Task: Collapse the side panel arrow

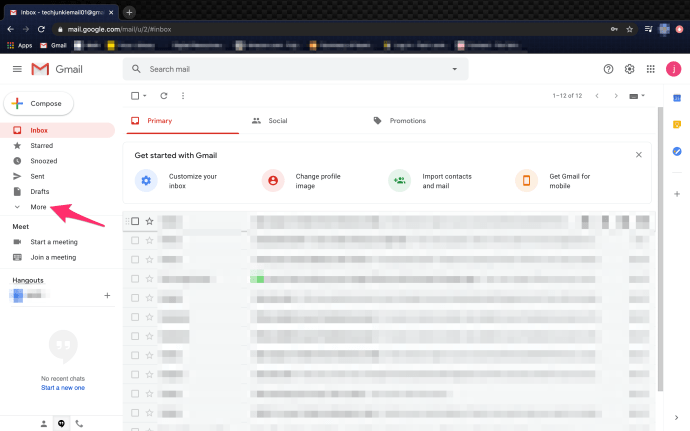Action: click(676, 418)
